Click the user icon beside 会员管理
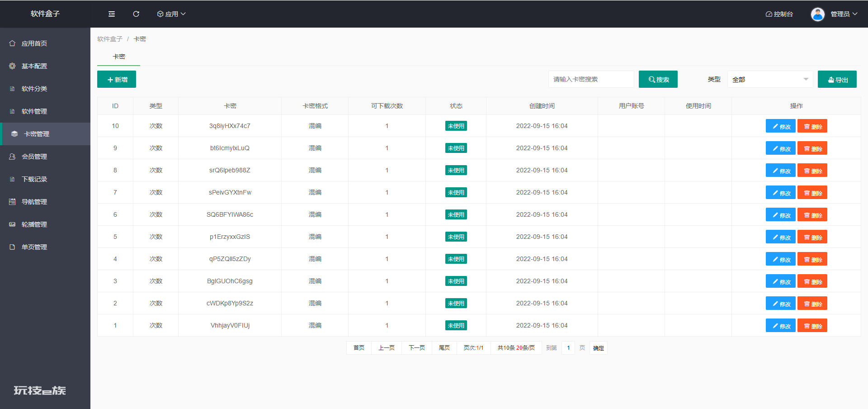Image resolution: width=868 pixels, height=409 pixels. (12, 157)
